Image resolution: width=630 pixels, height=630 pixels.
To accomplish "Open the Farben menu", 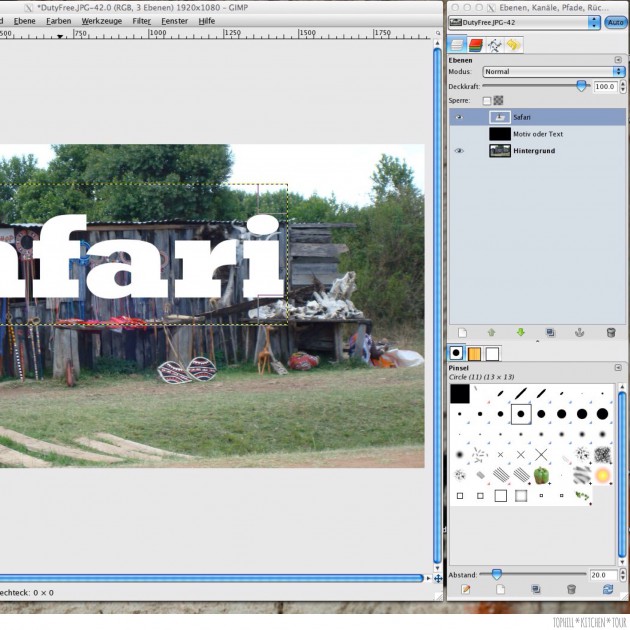I will [x=59, y=21].
